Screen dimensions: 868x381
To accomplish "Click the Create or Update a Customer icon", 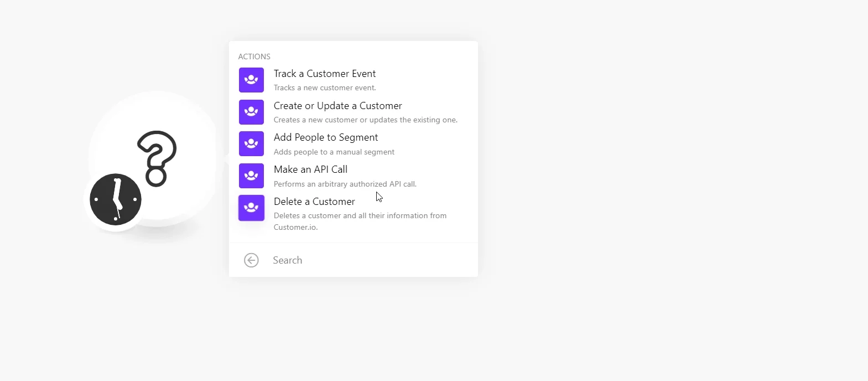I will (251, 112).
